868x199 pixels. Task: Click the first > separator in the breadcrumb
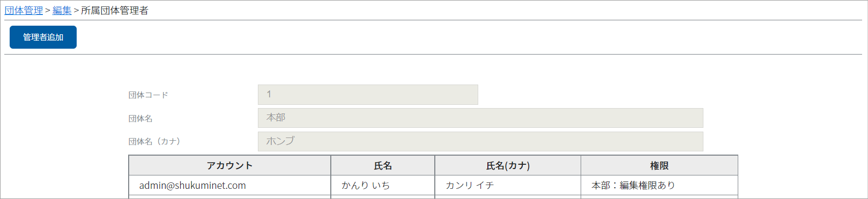click(48, 11)
